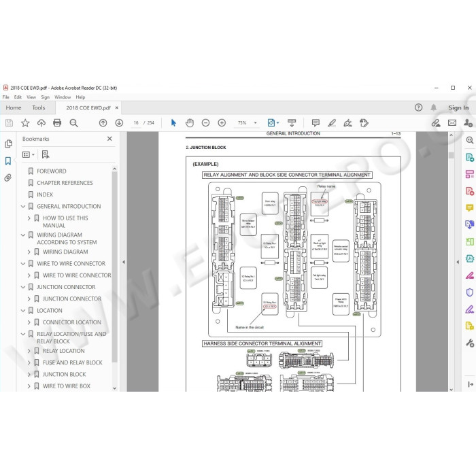Image resolution: width=476 pixels, height=476 pixels.
Task: Click the Stamp tool icon
Action: pyautogui.click(x=364, y=123)
